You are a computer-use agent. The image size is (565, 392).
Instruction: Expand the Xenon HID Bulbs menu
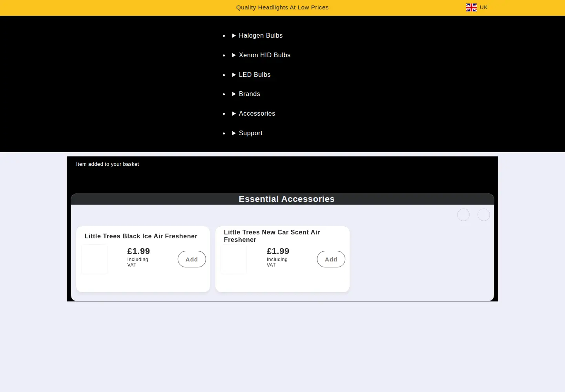click(261, 55)
